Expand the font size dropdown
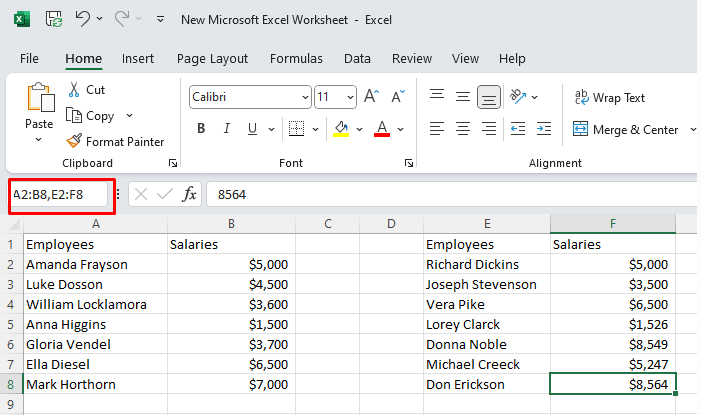The width and height of the screenshot is (701, 415). tap(349, 97)
